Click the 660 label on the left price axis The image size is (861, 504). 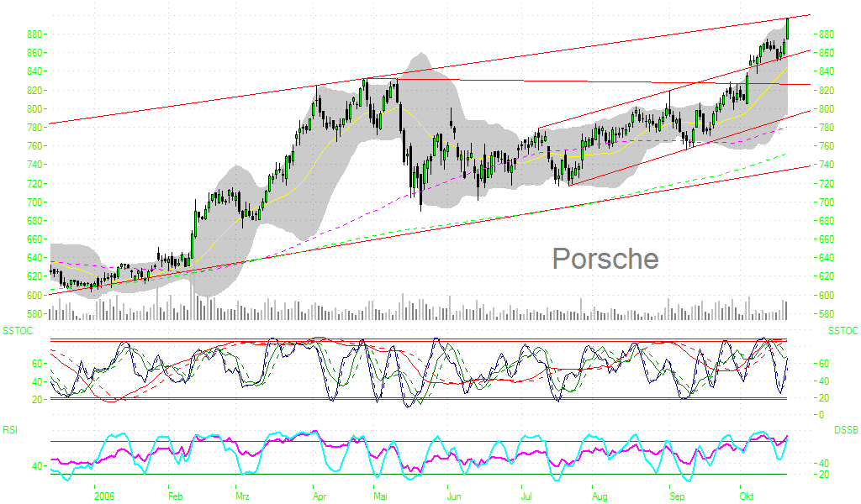(x=34, y=239)
